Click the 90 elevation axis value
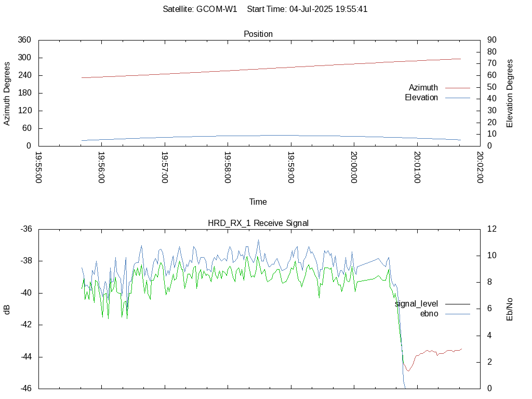Viewport: 532px width, 399px height. click(x=492, y=40)
